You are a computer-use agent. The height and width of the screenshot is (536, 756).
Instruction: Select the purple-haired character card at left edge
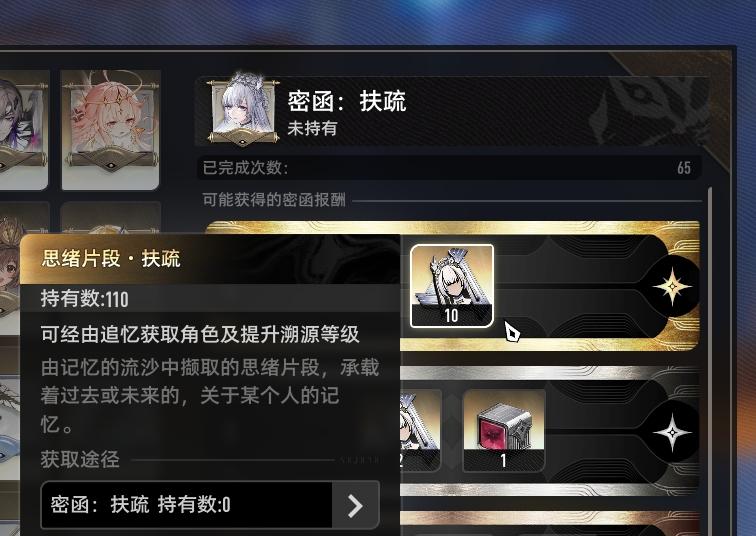tap(24, 130)
